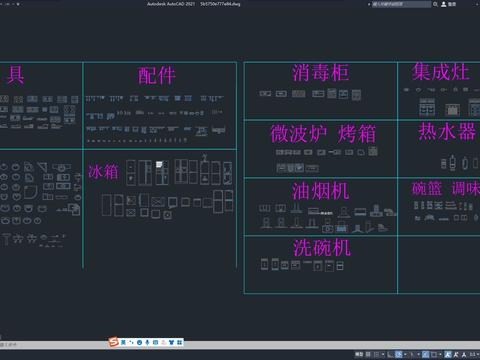Click the search magnifier icon in title bar

click(435, 4)
